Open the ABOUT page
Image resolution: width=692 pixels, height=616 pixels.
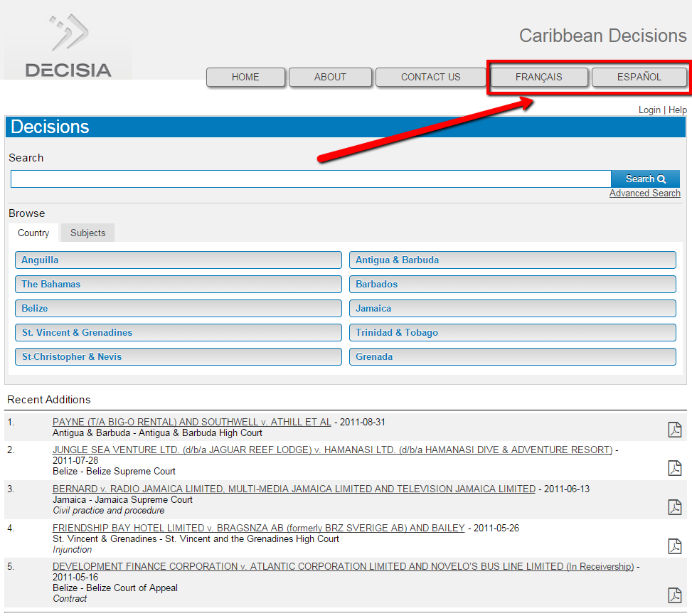[330, 78]
